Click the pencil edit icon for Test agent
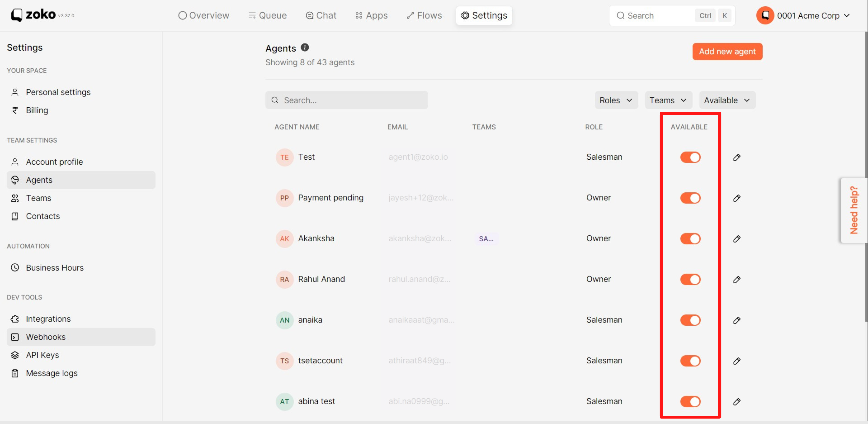This screenshot has height=424, width=868. 737,157
